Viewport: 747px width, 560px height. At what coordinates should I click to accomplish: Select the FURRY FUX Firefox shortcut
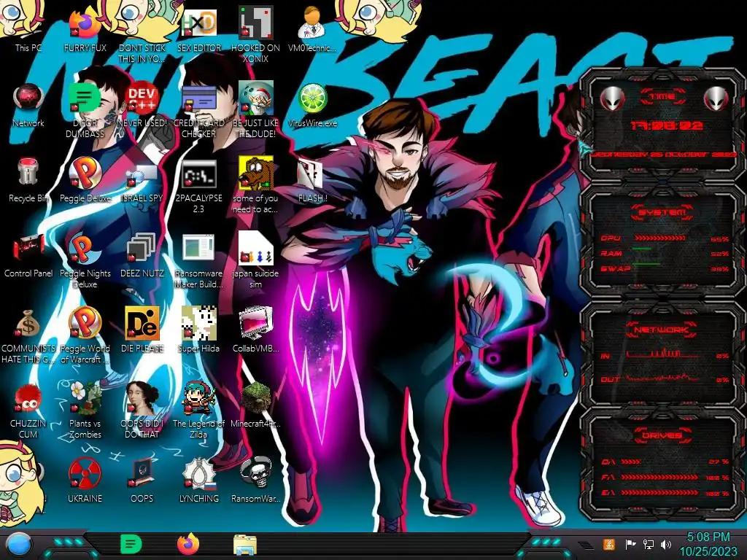tap(85, 30)
